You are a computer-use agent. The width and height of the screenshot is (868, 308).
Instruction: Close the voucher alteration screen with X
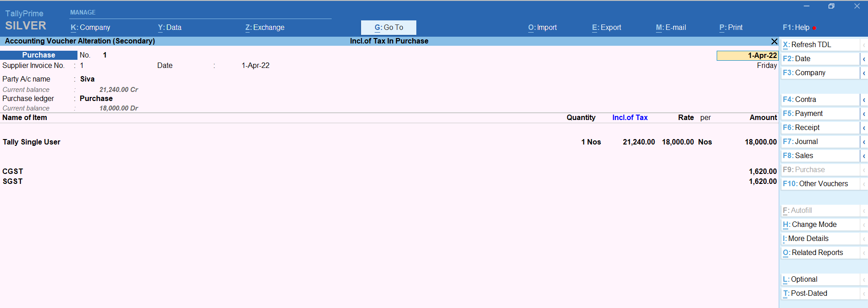click(774, 41)
